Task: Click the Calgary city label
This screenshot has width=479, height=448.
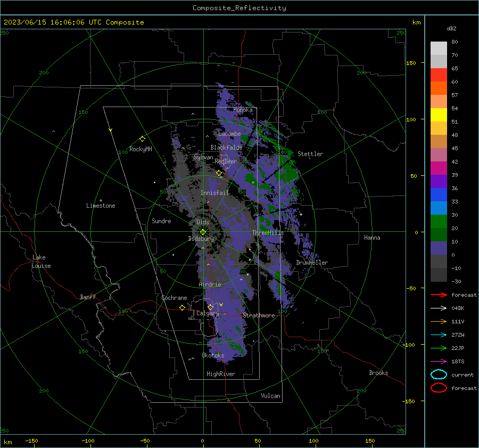Action: [x=208, y=313]
